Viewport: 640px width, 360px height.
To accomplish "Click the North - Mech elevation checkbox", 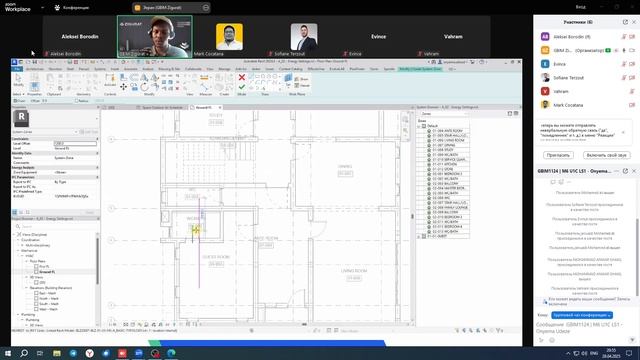I will pos(36,299).
